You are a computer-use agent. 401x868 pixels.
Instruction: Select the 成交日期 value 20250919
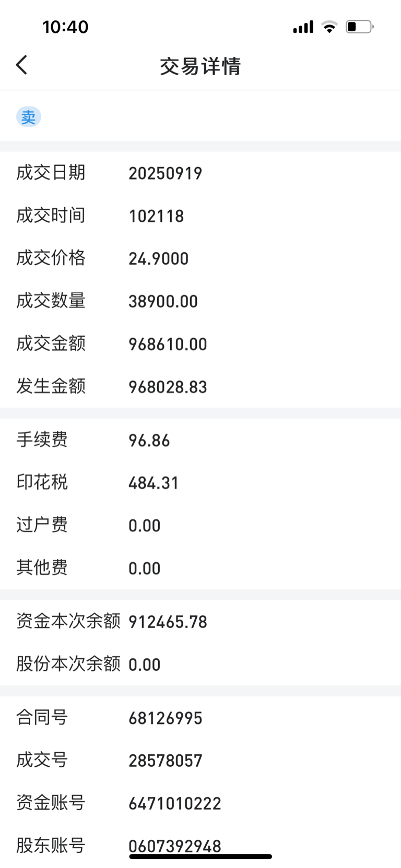166,173
